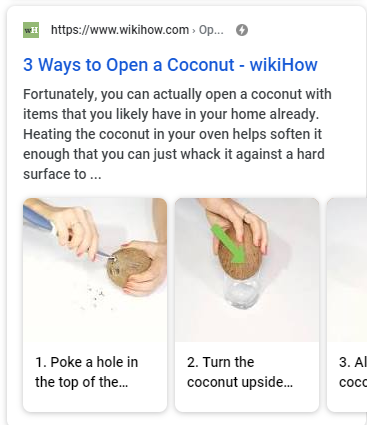Open the upside-down coconut thumbnail
This screenshot has height=425, width=367.
(247, 270)
